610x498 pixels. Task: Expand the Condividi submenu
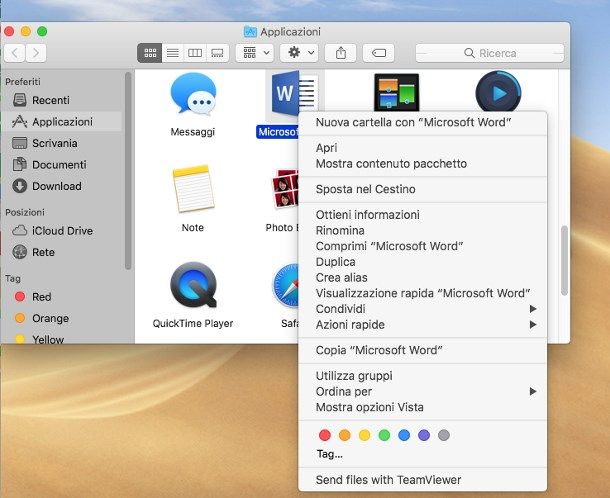pyautogui.click(x=422, y=309)
